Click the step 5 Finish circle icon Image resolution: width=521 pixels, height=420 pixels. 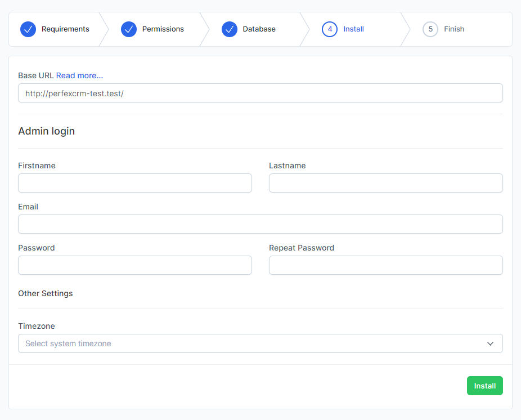(430, 29)
